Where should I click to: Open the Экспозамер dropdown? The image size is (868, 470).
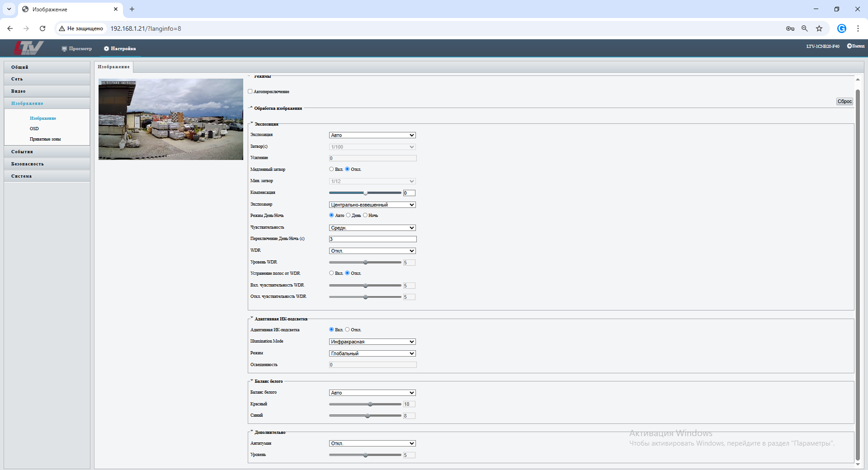coord(373,205)
